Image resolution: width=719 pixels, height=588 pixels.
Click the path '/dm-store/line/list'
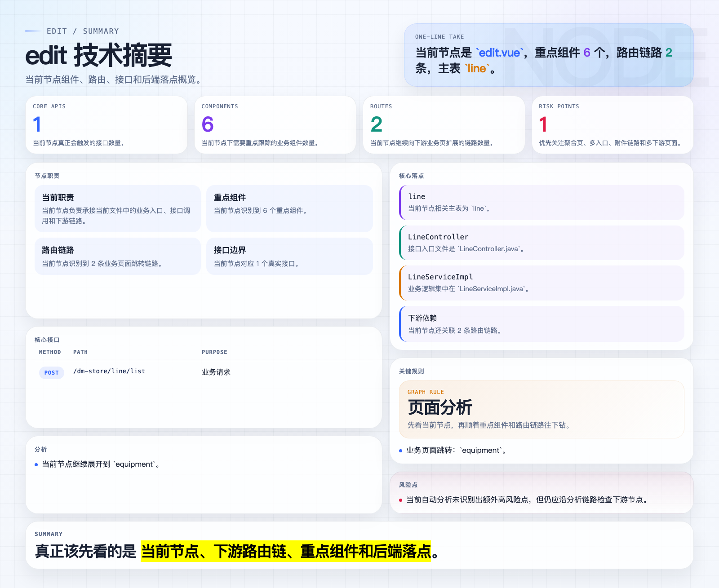(109, 371)
